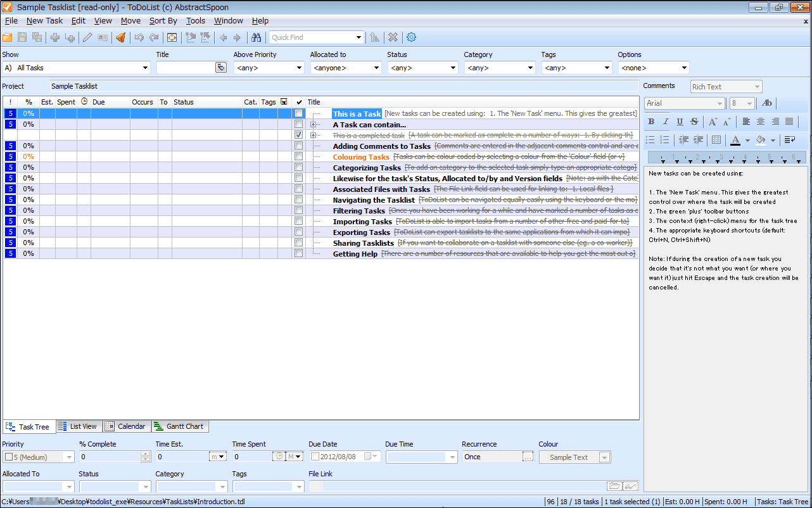
Task: Open the File menu
Action: pyautogui.click(x=11, y=21)
